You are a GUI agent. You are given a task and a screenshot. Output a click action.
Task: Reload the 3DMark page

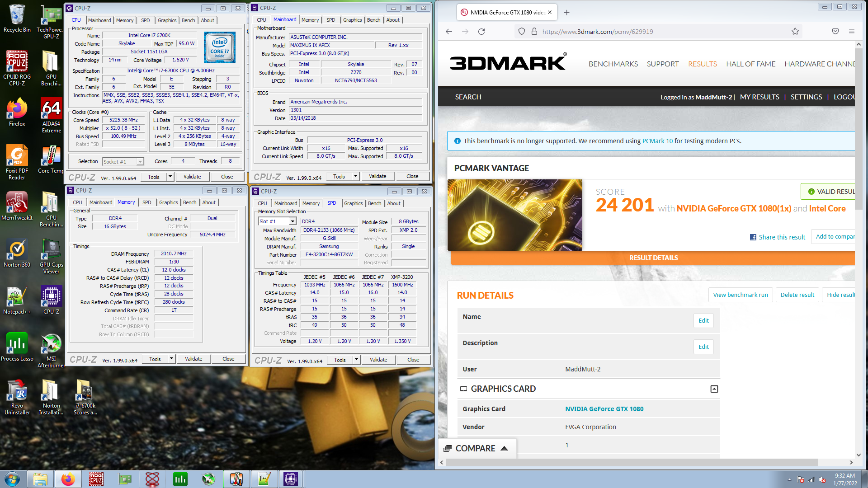coord(481,31)
